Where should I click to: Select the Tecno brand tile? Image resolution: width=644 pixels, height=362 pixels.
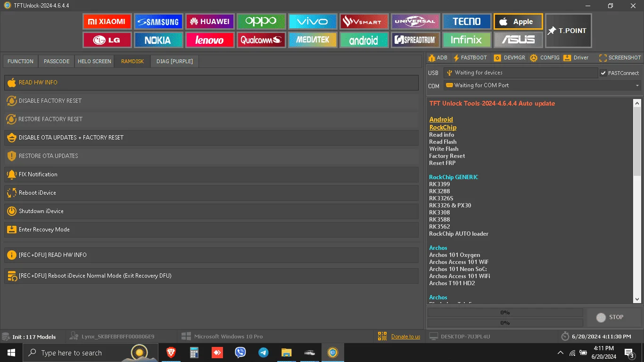click(x=467, y=22)
